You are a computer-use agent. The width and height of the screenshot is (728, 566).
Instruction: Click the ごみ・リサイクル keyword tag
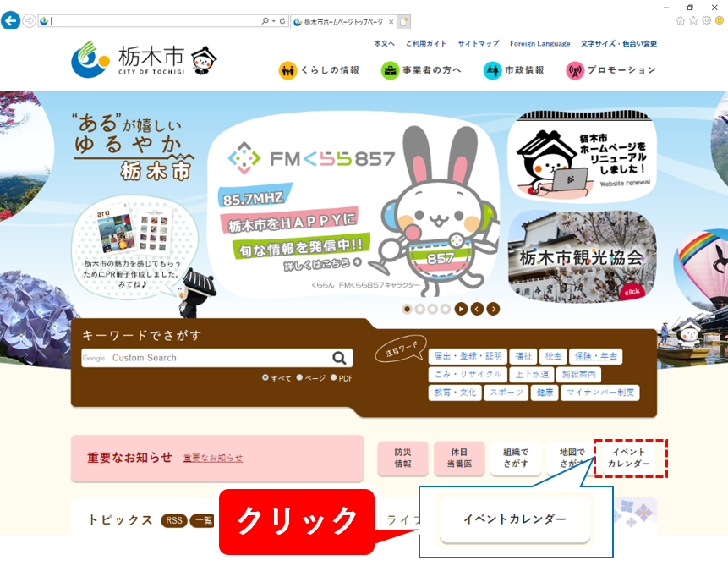(x=468, y=374)
